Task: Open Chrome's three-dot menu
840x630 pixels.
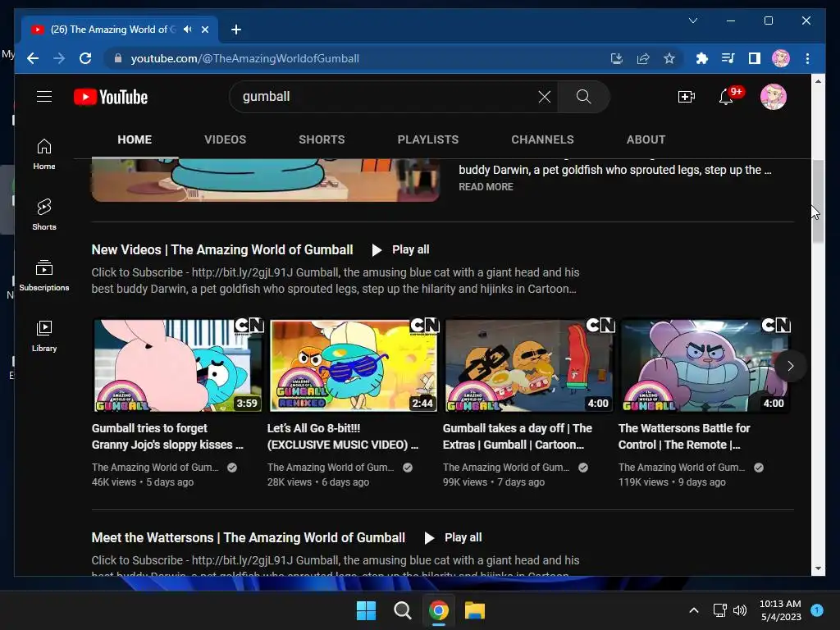Action: (807, 58)
